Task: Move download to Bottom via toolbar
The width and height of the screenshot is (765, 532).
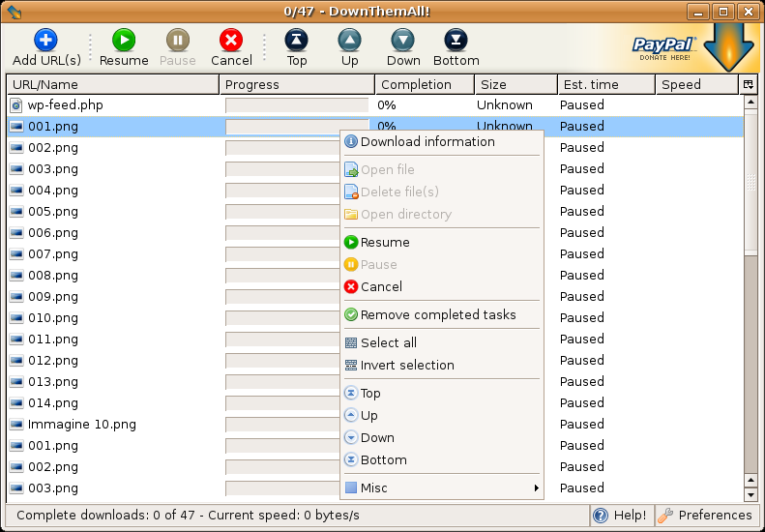Action: tap(456, 41)
